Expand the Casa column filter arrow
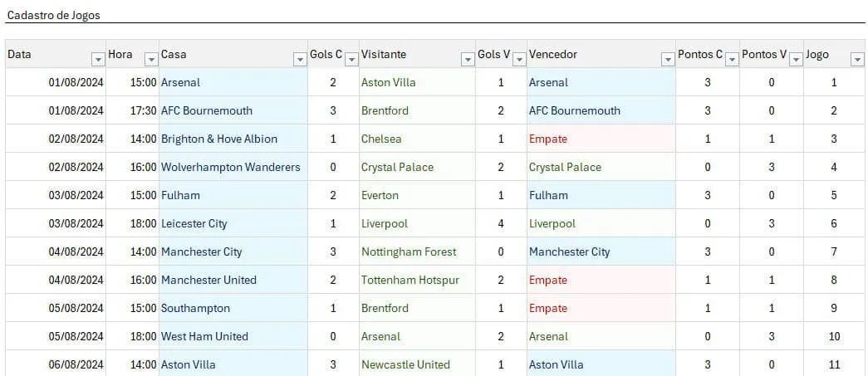 point(300,59)
